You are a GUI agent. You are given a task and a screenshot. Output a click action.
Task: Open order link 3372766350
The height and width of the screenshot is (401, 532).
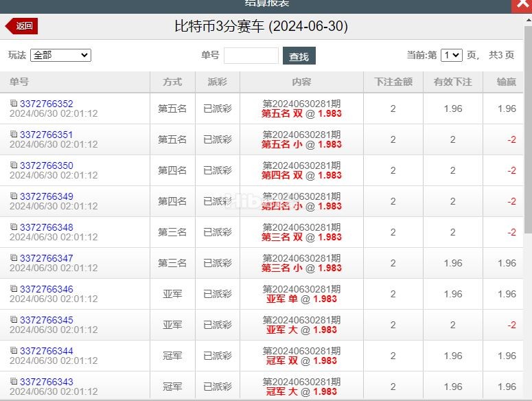[47, 165]
